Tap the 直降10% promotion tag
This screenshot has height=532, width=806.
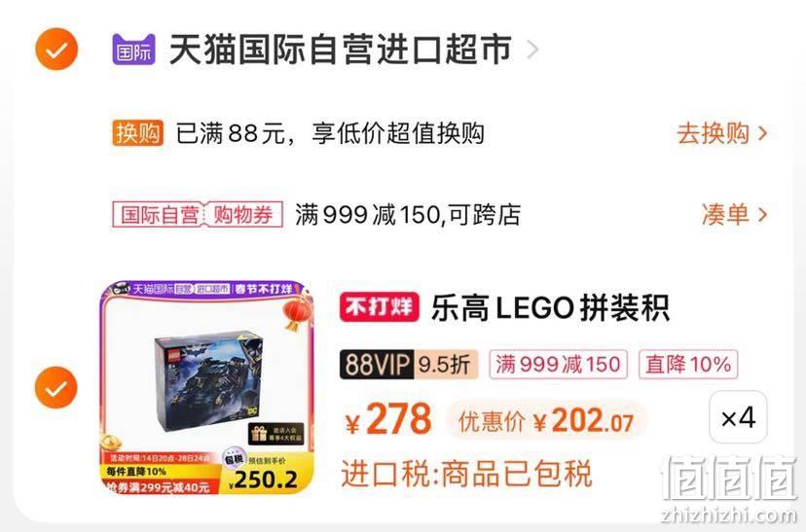pos(688,365)
